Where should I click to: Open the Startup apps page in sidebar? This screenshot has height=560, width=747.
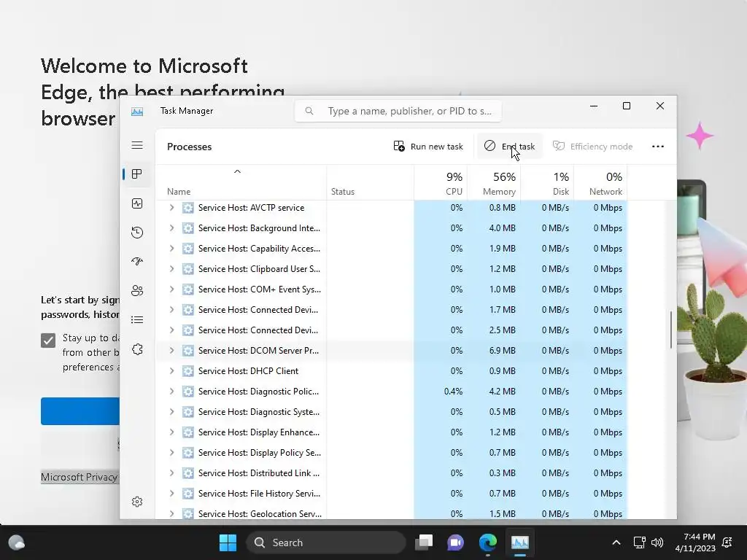tap(137, 262)
